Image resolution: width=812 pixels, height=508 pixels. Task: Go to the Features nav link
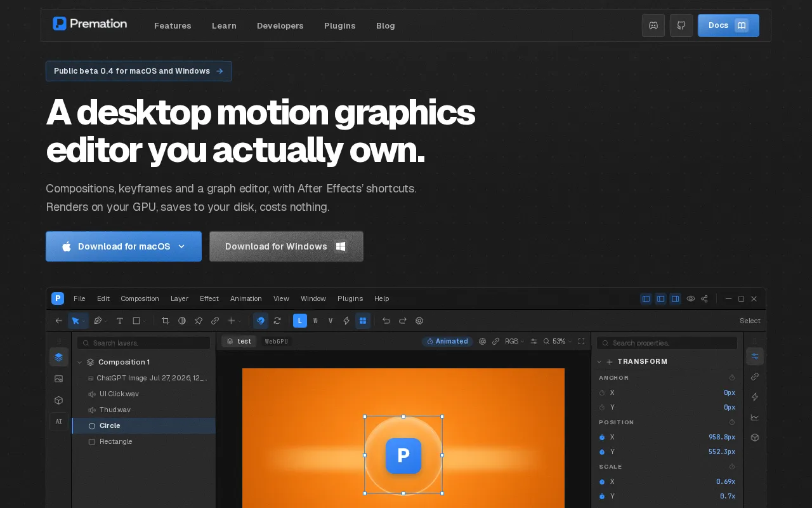click(x=173, y=25)
